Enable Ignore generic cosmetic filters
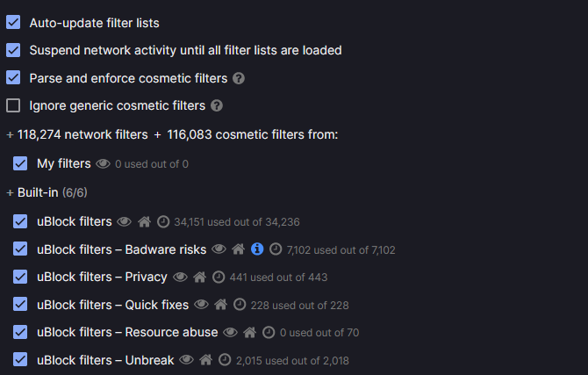This screenshot has height=375, width=588. [x=13, y=106]
